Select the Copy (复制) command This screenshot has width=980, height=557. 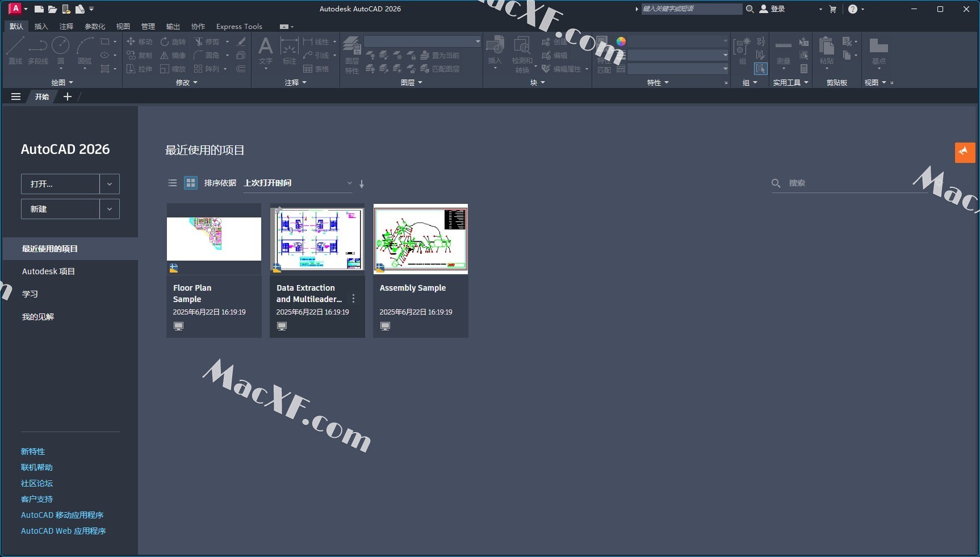coord(139,55)
